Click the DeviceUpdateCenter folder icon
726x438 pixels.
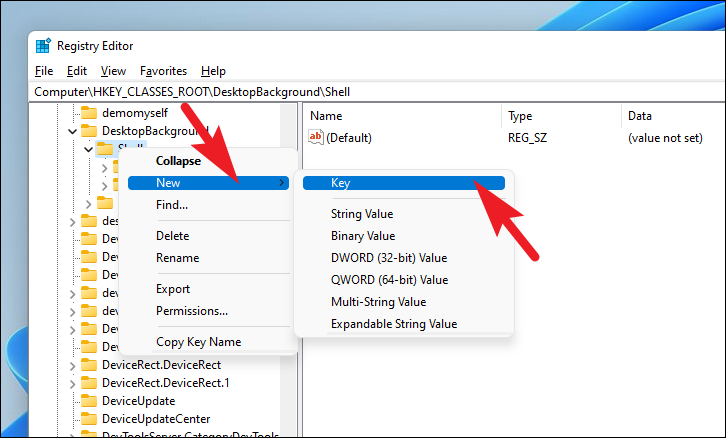(88, 419)
